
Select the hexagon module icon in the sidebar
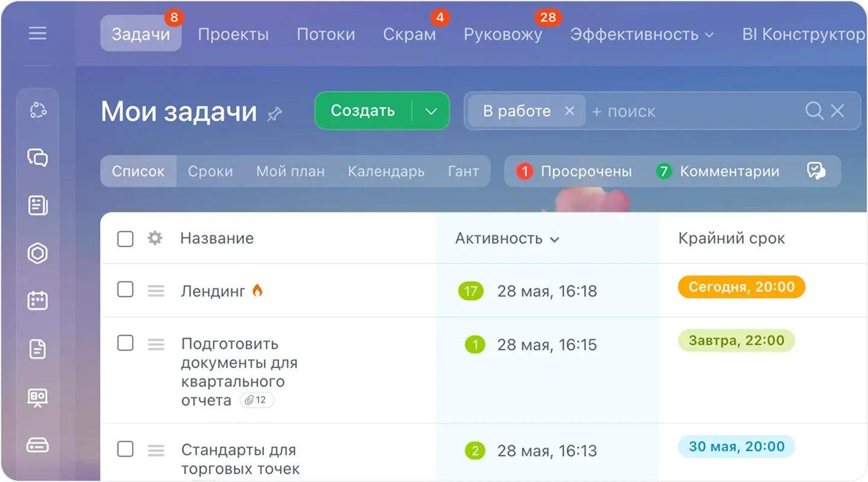[37, 254]
